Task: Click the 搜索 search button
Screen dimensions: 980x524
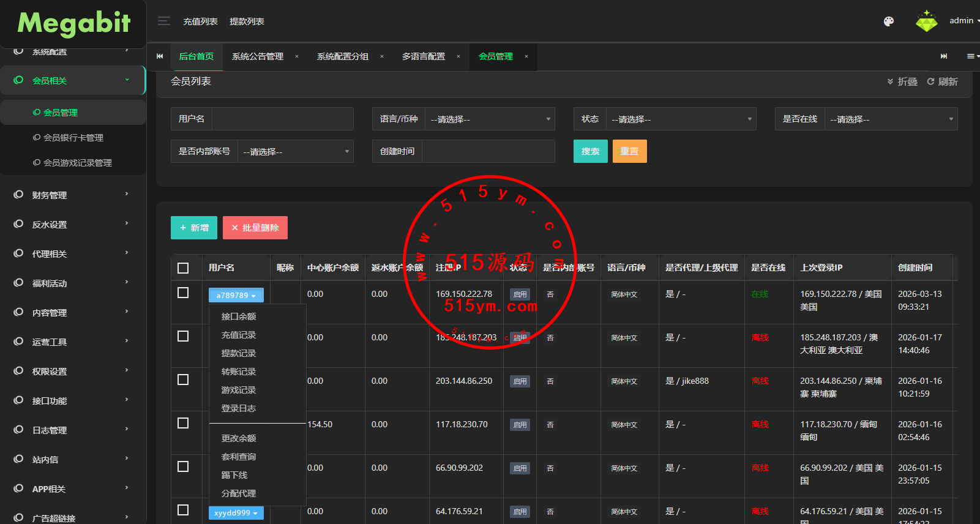Action: (590, 151)
